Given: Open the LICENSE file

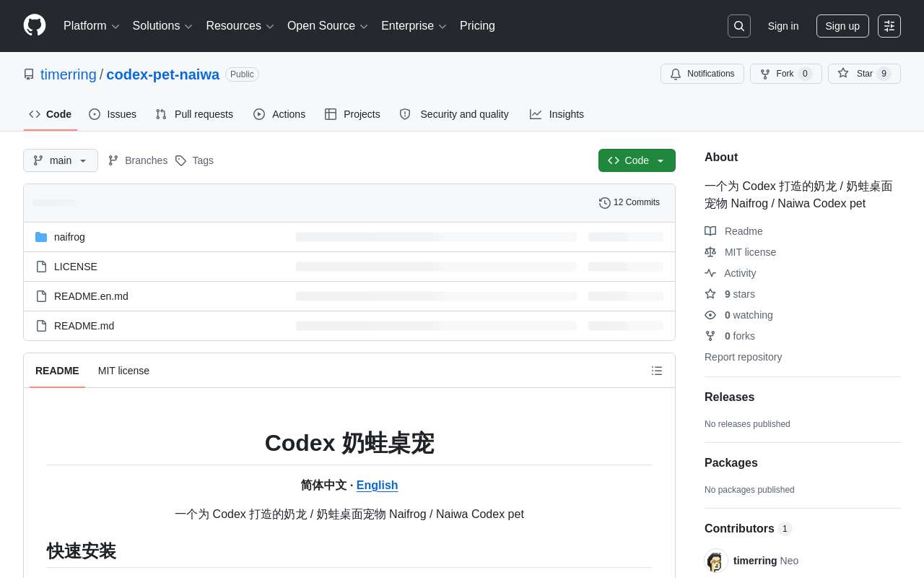Looking at the screenshot, I should [76, 267].
